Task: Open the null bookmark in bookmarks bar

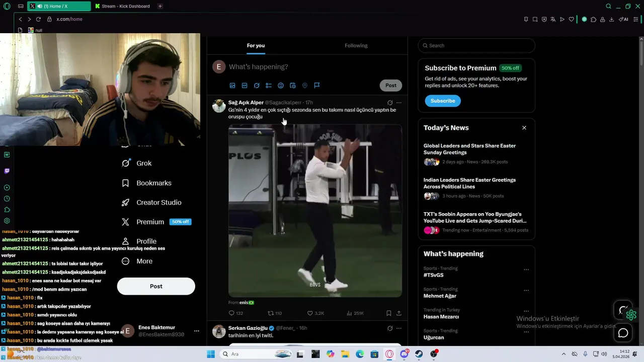Action: [35, 30]
